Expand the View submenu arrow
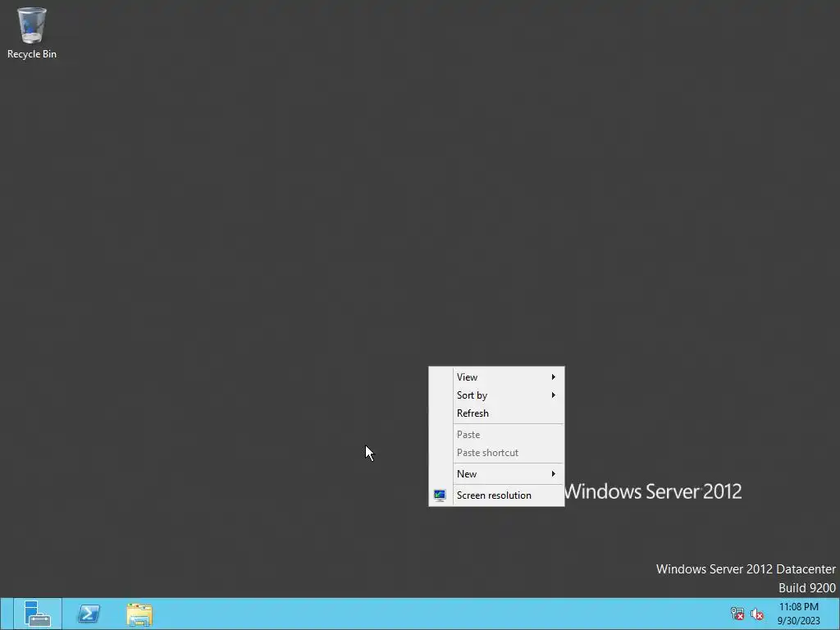The image size is (840, 630). pyautogui.click(x=554, y=377)
